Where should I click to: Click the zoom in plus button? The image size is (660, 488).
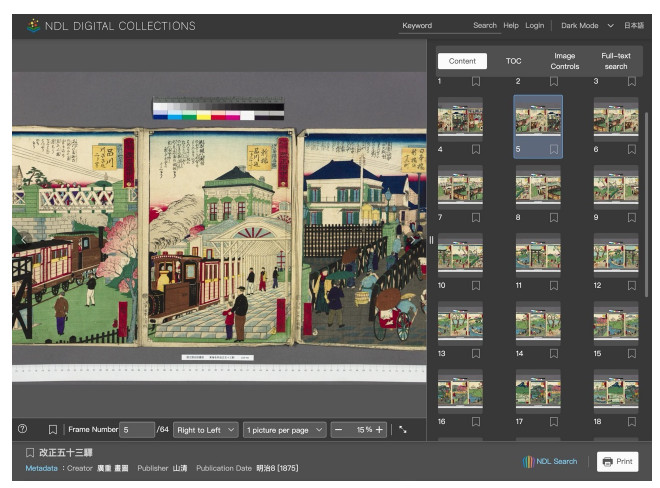click(x=379, y=430)
